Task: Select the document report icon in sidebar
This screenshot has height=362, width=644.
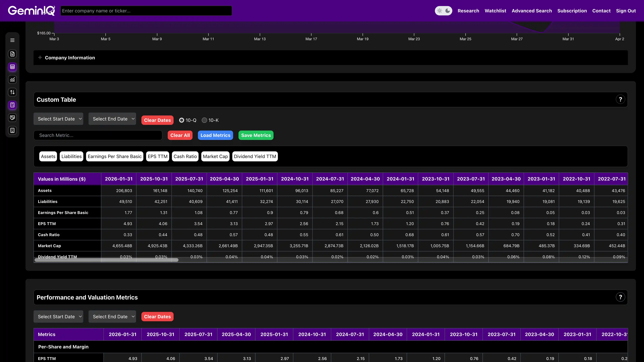Action: (x=12, y=54)
